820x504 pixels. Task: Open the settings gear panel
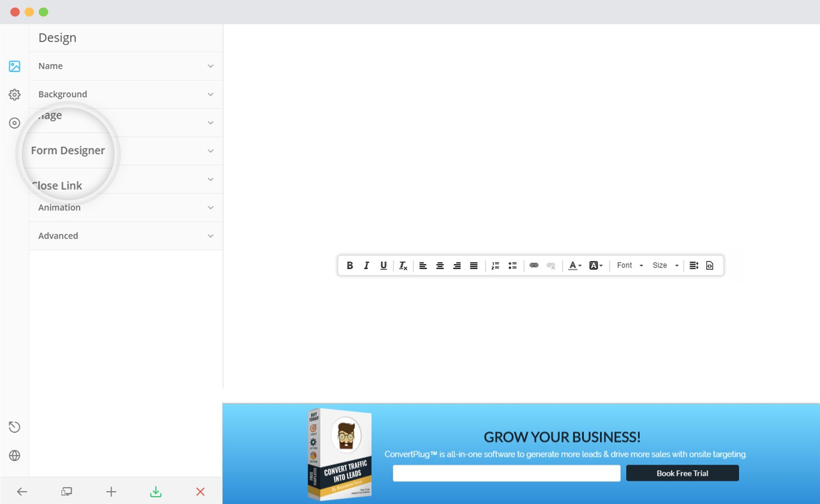coord(14,94)
